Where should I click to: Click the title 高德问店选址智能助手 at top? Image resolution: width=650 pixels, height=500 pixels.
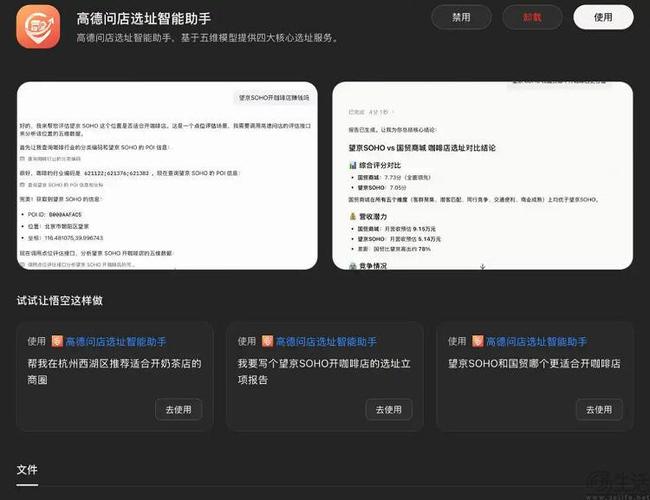tap(144, 19)
